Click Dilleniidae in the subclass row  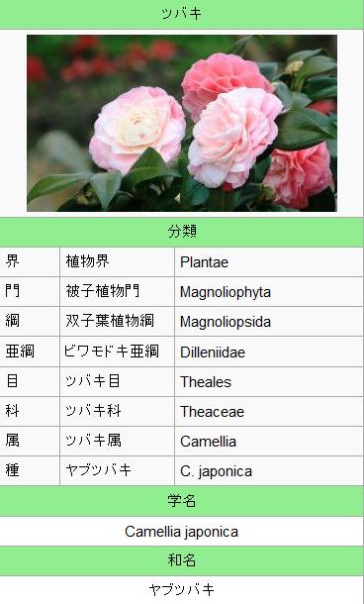(213, 352)
